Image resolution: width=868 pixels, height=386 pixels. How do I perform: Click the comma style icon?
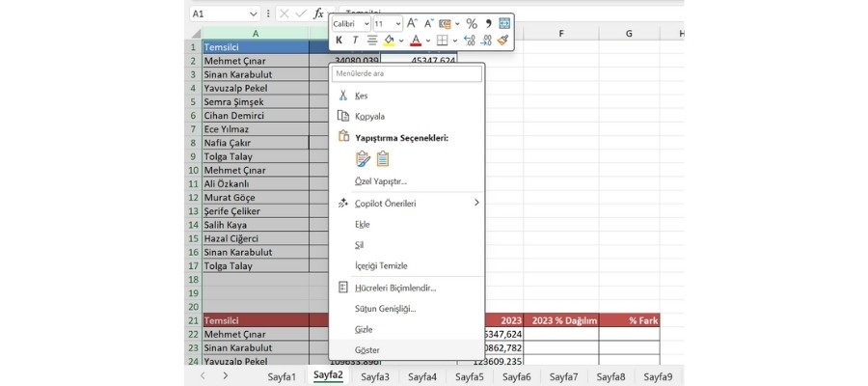click(488, 23)
